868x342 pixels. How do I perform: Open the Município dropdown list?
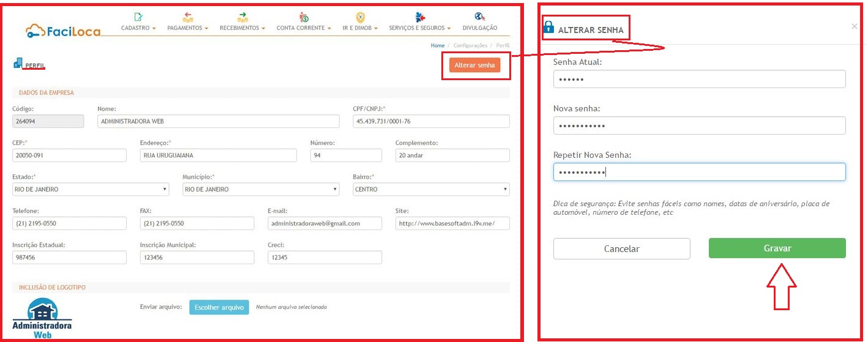point(260,190)
